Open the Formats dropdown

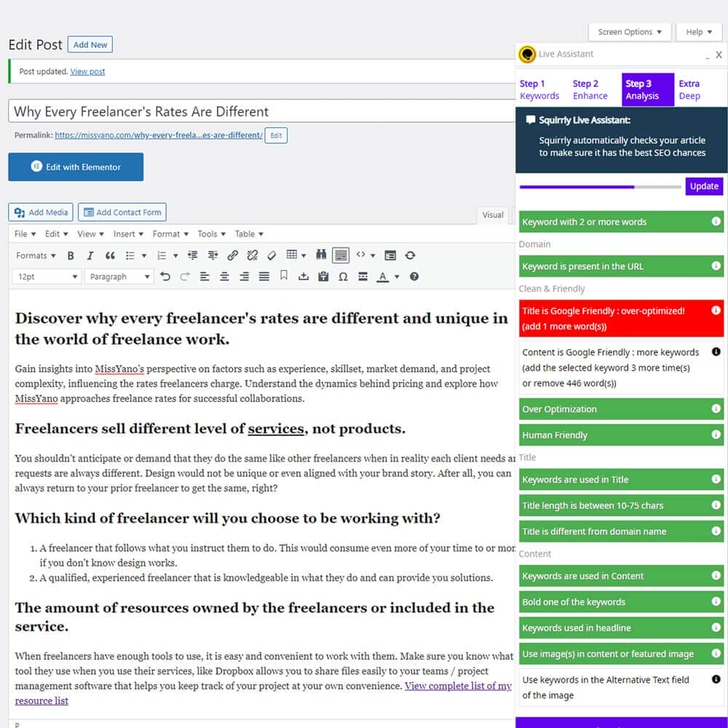tap(36, 256)
